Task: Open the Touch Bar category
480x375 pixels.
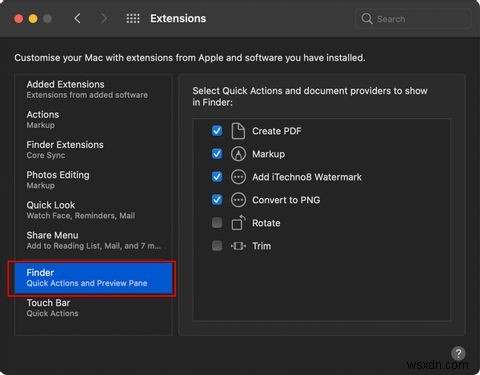Action: (93, 308)
